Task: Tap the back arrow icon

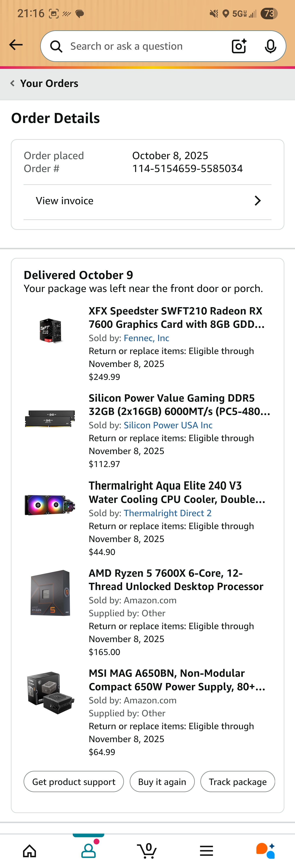Action: [x=16, y=45]
